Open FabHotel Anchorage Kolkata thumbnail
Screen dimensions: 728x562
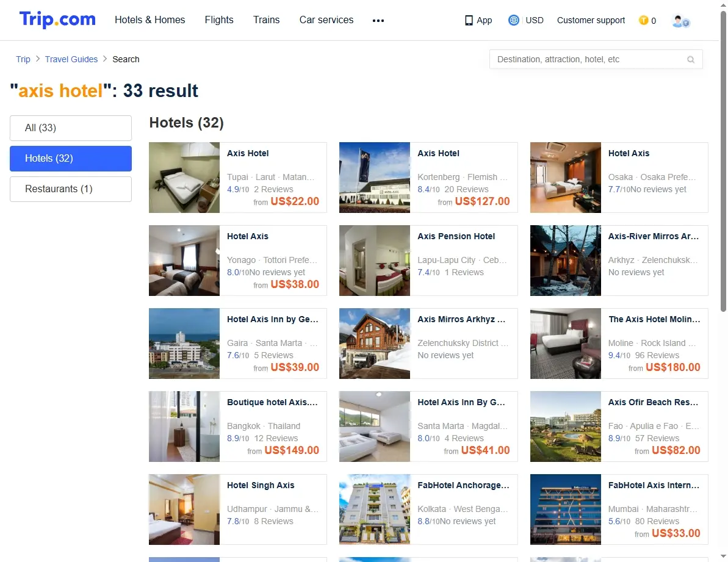coord(375,510)
